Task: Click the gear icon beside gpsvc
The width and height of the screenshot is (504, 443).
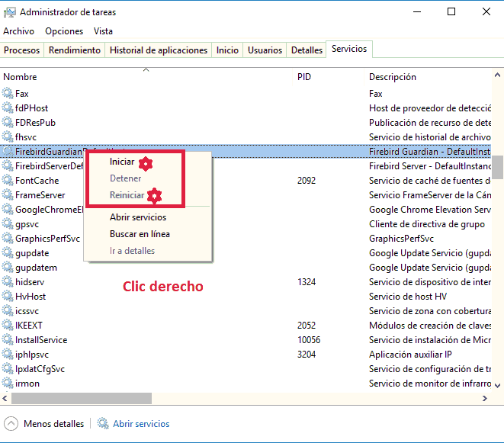Action: [x=8, y=224]
